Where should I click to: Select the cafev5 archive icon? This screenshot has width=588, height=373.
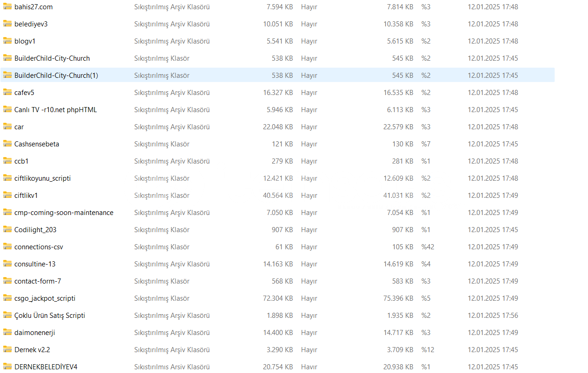pyautogui.click(x=7, y=92)
